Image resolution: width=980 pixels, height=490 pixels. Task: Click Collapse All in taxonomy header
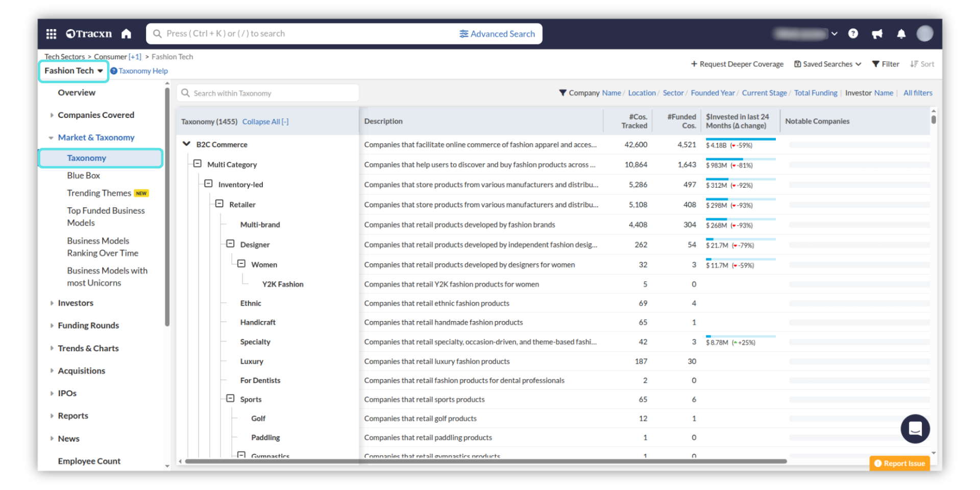coord(265,121)
